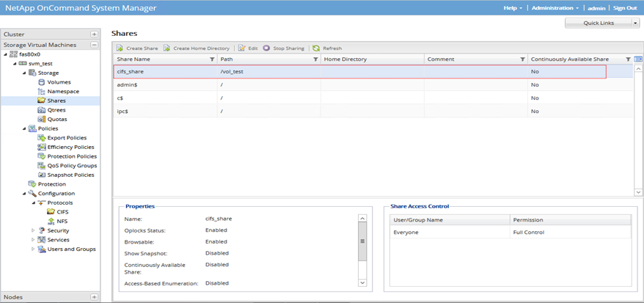This screenshot has width=644, height=303.
Task: Click the Create Home Directory icon
Action: 167,48
